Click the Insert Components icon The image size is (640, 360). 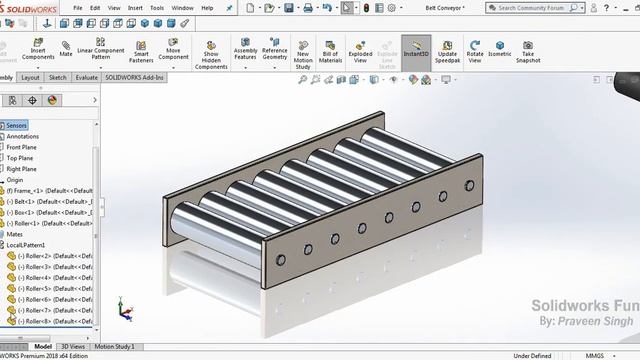coord(38,42)
